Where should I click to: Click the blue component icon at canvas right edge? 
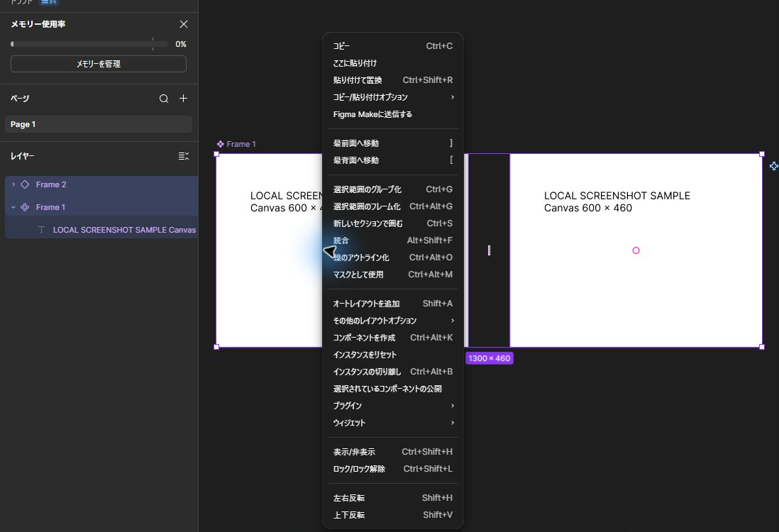(773, 166)
